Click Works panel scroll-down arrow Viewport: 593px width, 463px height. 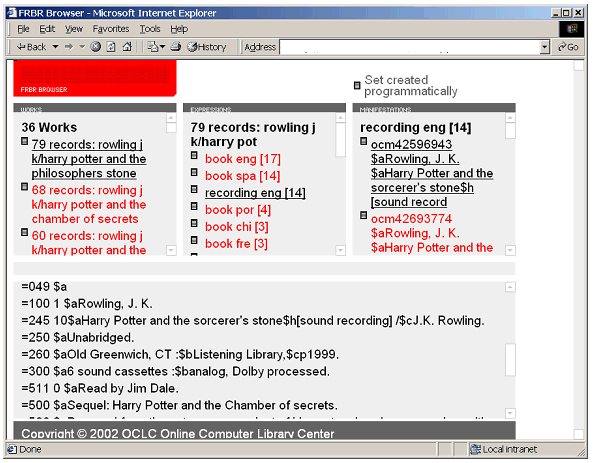click(171, 250)
